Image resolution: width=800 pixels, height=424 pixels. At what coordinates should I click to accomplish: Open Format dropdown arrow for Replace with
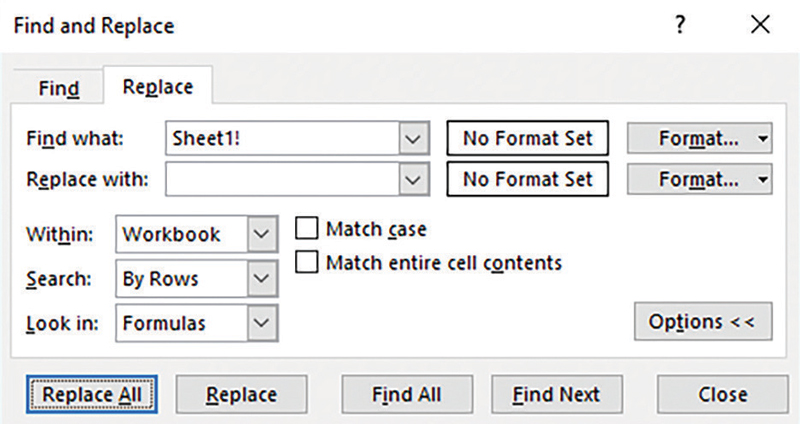pyautogui.click(x=763, y=180)
